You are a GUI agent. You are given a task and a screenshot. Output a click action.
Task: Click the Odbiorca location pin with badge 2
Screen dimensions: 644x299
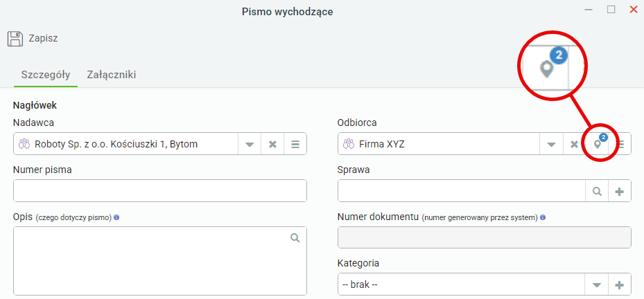coord(598,144)
